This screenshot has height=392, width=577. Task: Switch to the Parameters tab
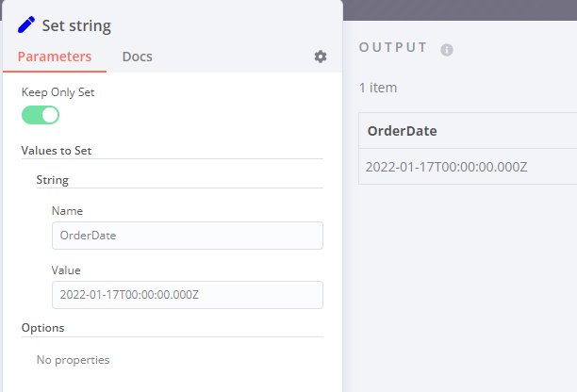click(x=55, y=57)
